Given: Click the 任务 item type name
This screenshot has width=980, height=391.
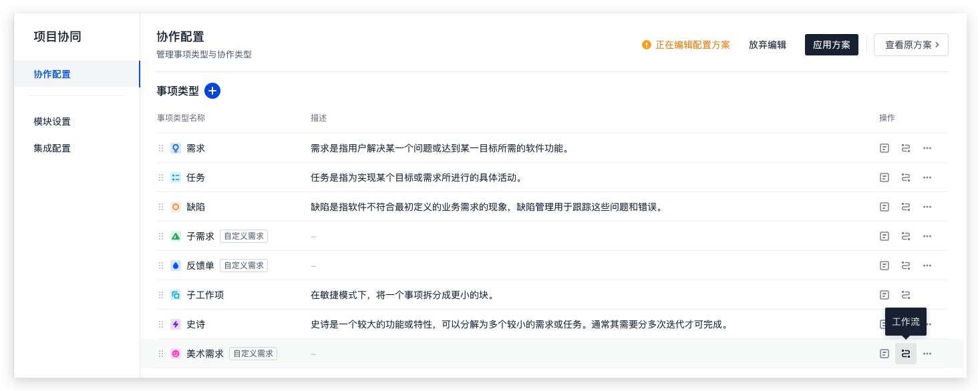Looking at the screenshot, I should pos(196,177).
